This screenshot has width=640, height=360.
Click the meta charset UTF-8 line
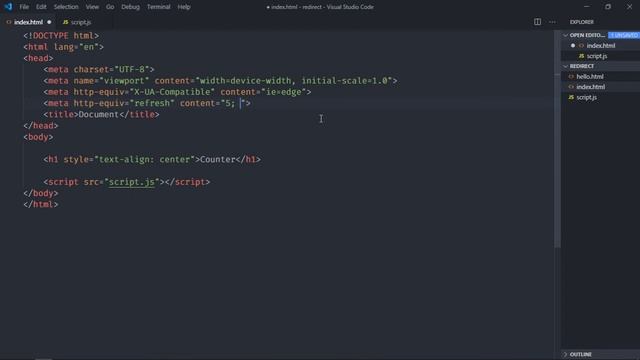pyautogui.click(x=99, y=69)
